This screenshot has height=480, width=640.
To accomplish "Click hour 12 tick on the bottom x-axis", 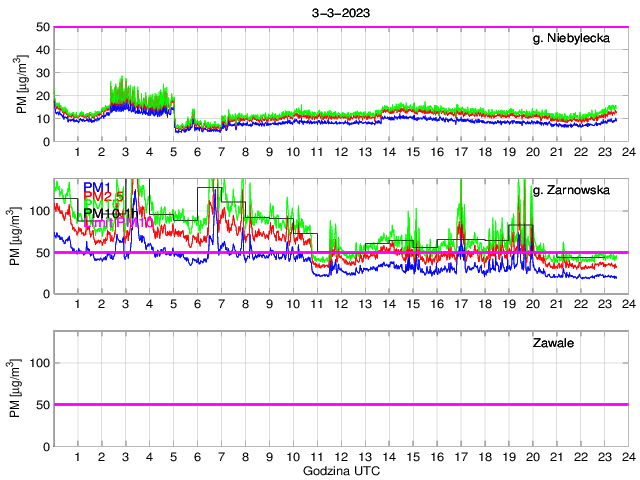I will point(341,456).
